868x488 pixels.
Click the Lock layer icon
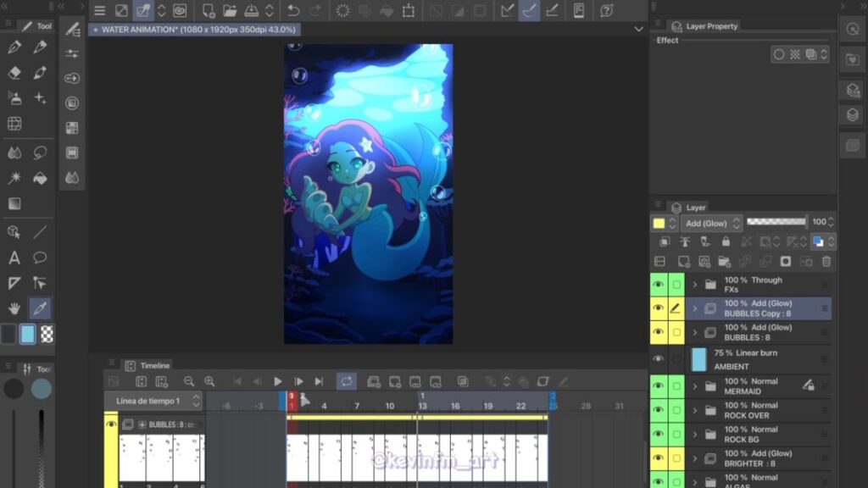(726, 241)
